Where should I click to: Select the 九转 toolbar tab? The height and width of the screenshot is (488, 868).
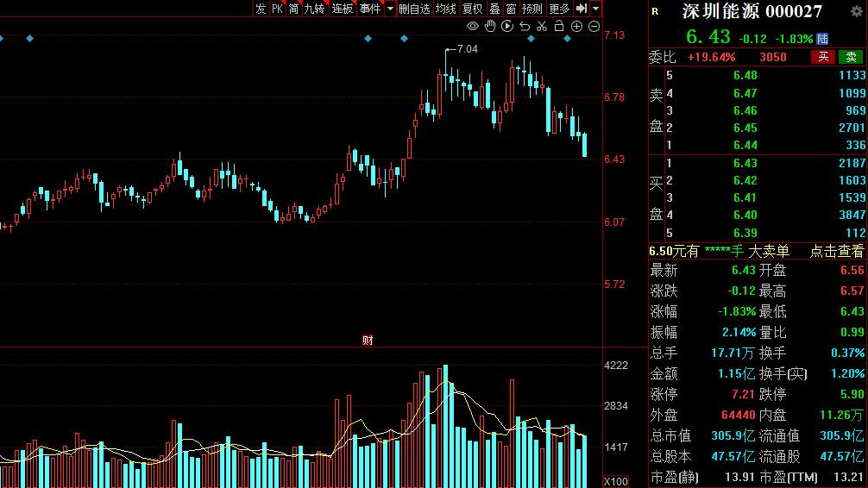314,9
